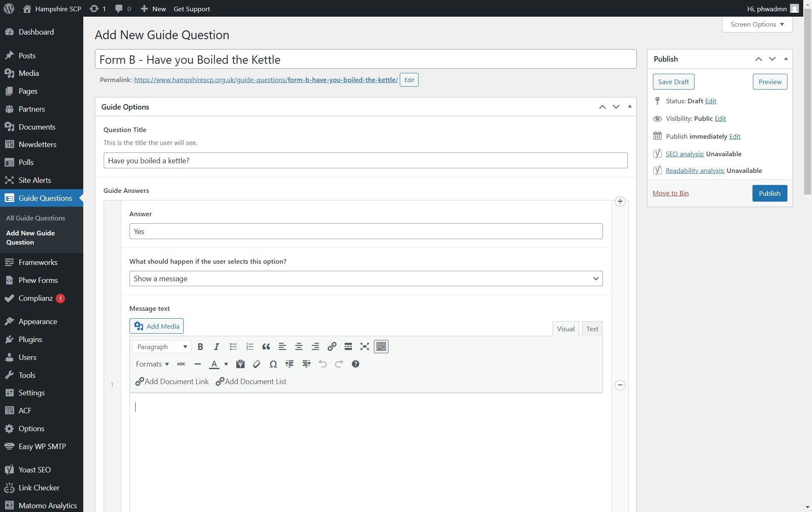This screenshot has width=812, height=512.
Task: Collapse the Publish panel with triangle toggle
Action: pyautogui.click(x=786, y=59)
